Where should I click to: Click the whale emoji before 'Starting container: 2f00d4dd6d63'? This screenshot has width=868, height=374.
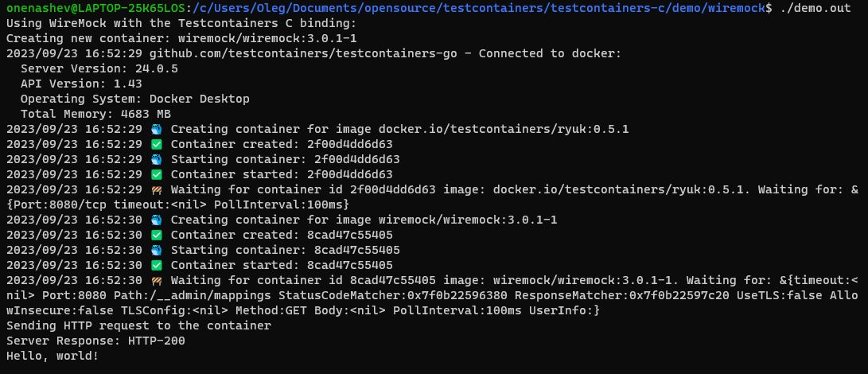point(157,160)
